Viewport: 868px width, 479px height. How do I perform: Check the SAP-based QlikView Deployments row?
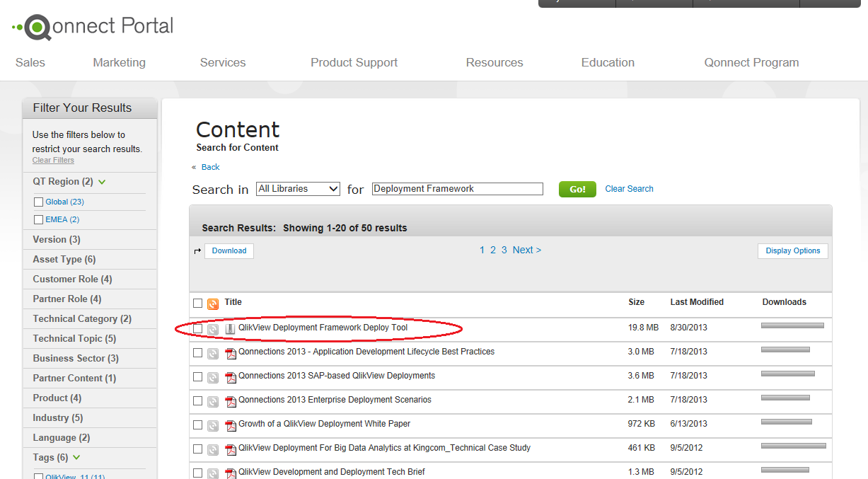tap(198, 376)
